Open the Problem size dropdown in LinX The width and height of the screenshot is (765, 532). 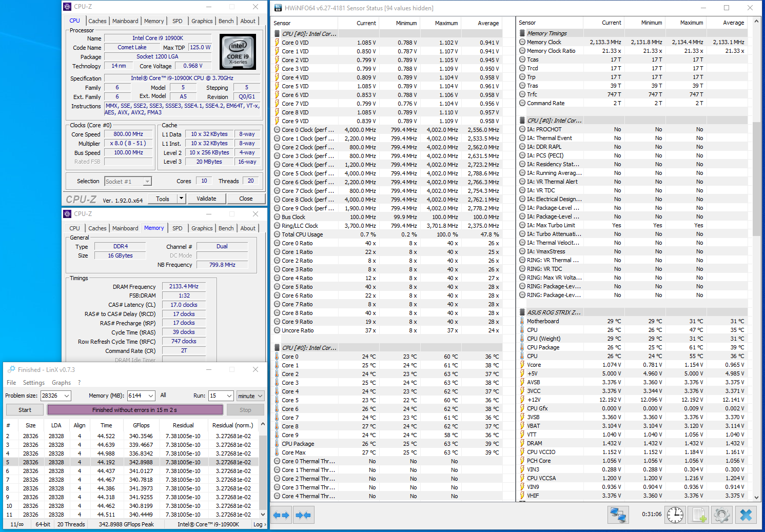[66, 396]
